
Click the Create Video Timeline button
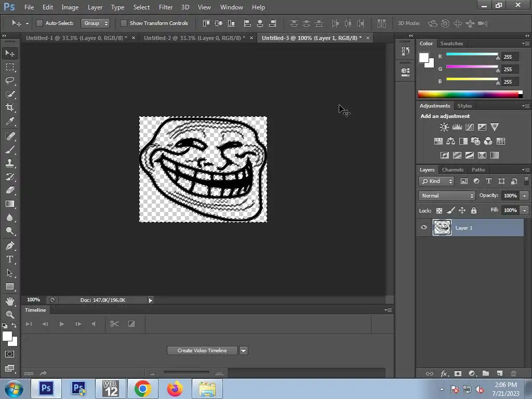(202, 351)
